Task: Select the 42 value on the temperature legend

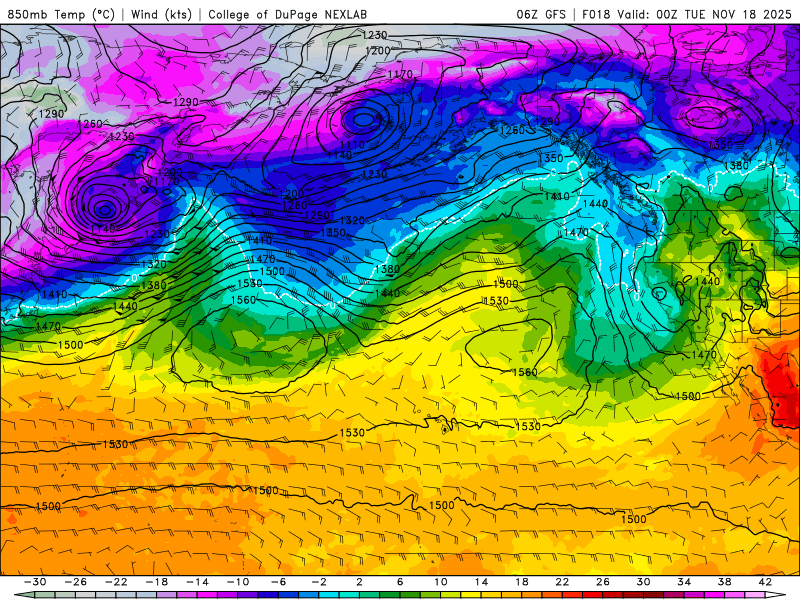Action: click(x=765, y=582)
